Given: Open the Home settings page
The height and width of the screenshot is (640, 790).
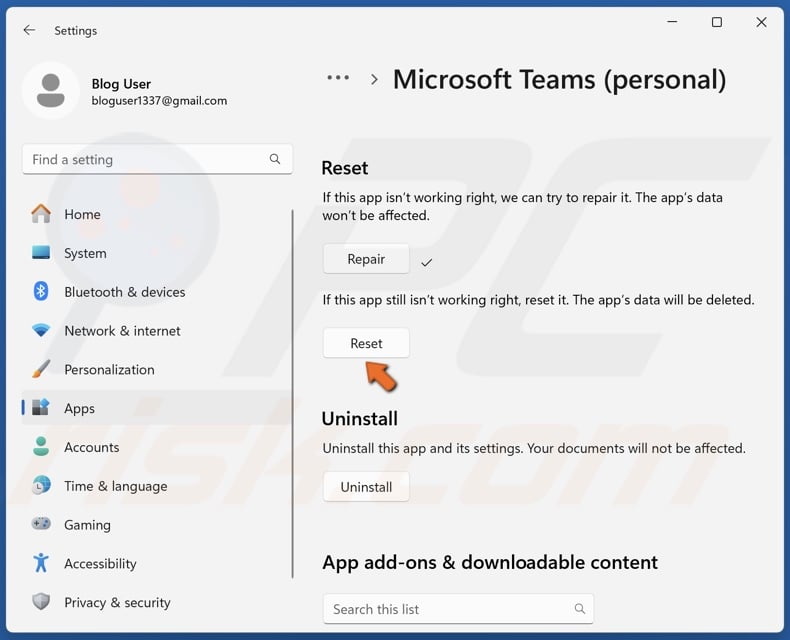Looking at the screenshot, I should [x=82, y=214].
